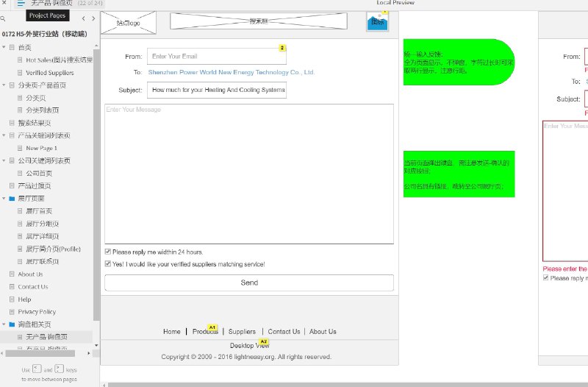Close the sidebar with the X icon

(x=4, y=2)
